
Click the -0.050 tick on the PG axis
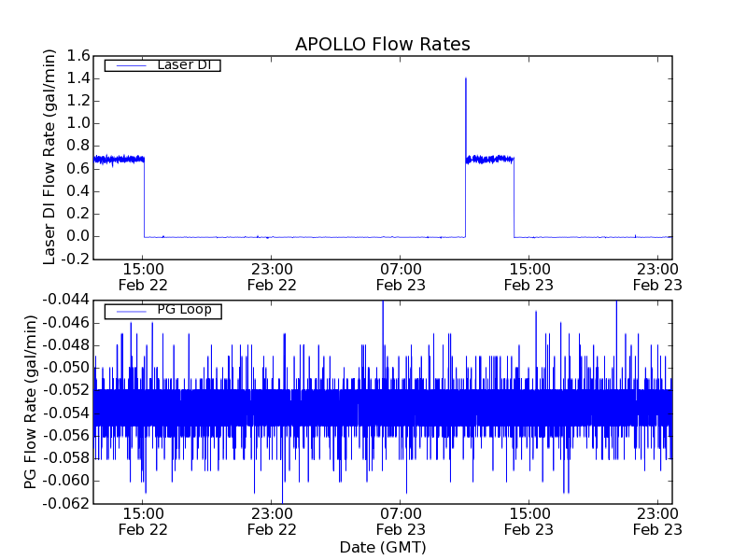pyautogui.click(x=66, y=368)
